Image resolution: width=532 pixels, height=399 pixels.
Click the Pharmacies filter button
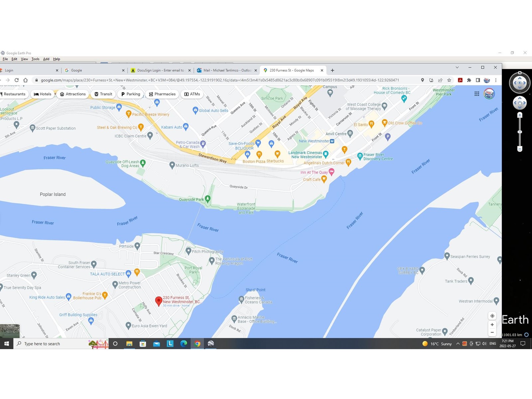click(162, 94)
